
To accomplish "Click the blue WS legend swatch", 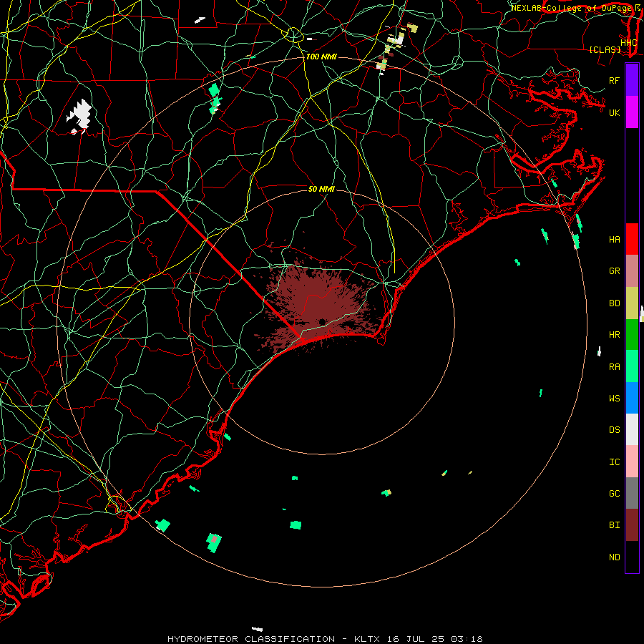I will pyautogui.click(x=632, y=398).
